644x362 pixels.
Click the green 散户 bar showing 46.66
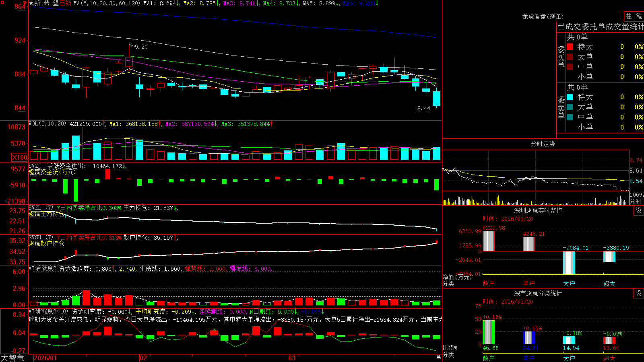click(x=489, y=332)
